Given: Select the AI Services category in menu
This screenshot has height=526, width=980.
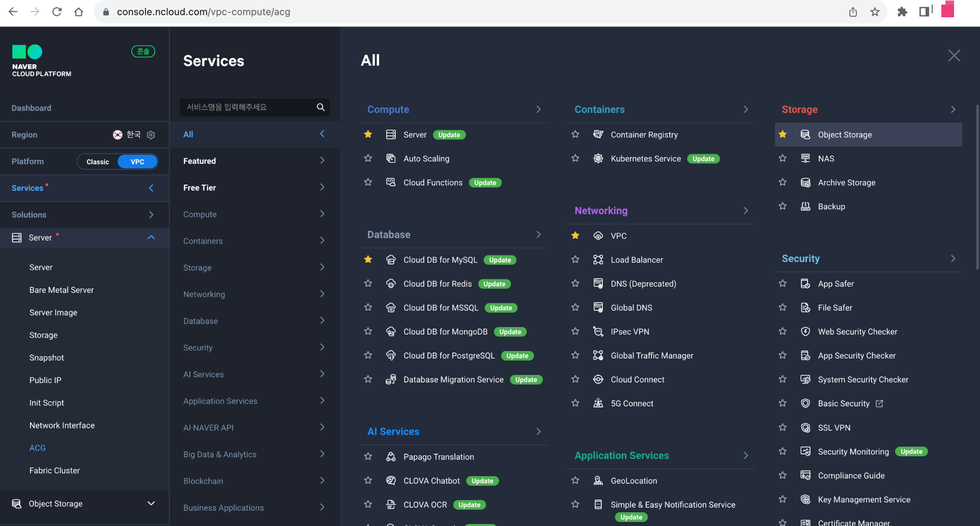Looking at the screenshot, I should point(254,374).
